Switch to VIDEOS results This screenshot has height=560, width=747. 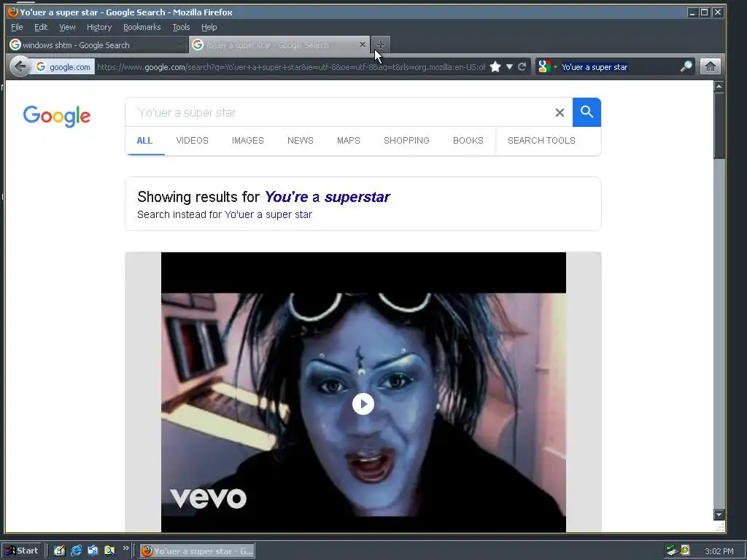coord(193,141)
